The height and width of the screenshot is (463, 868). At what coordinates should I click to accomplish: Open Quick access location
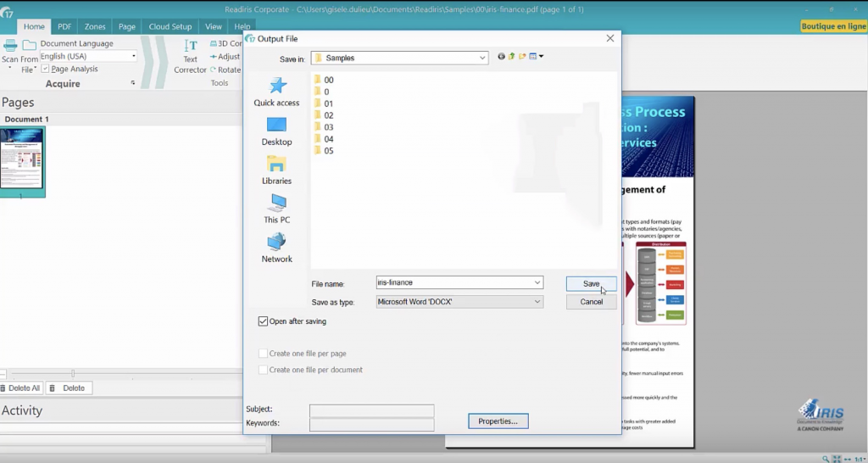coord(277,92)
